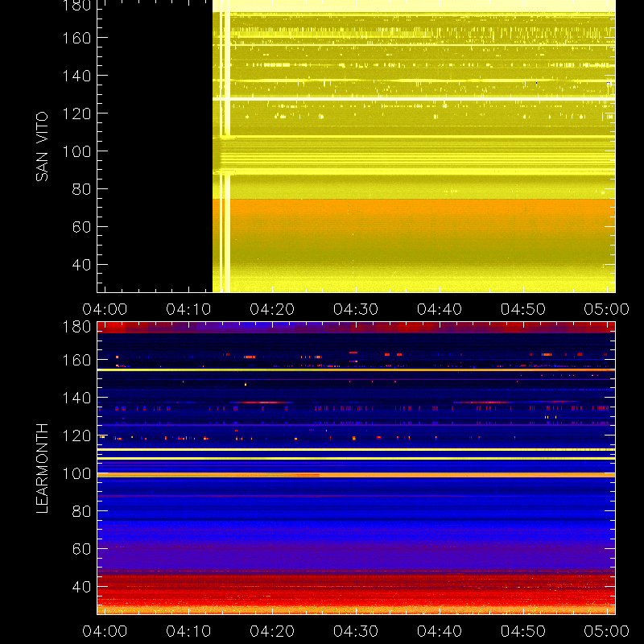Click the red low-frequency band in the Learmonth spectrogram
The height and width of the screenshot is (644, 644).
coord(356,591)
